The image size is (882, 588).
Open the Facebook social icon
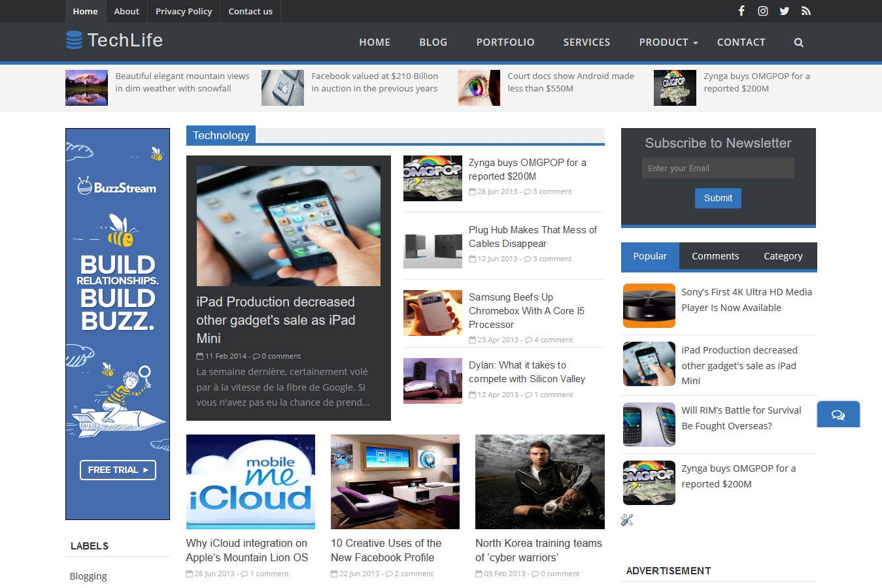pyautogui.click(x=741, y=11)
